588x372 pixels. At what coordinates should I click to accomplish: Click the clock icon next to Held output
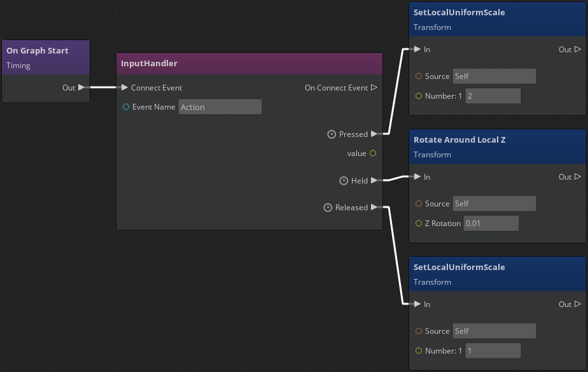343,180
